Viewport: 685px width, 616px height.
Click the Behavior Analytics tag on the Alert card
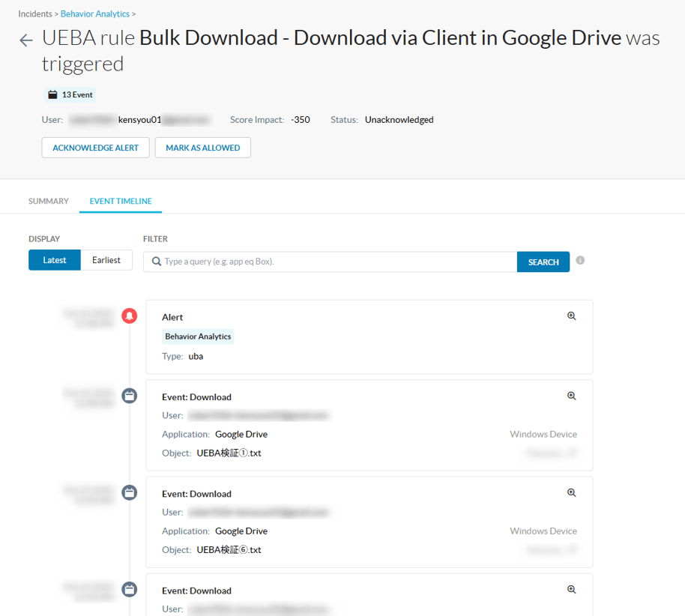[197, 336]
